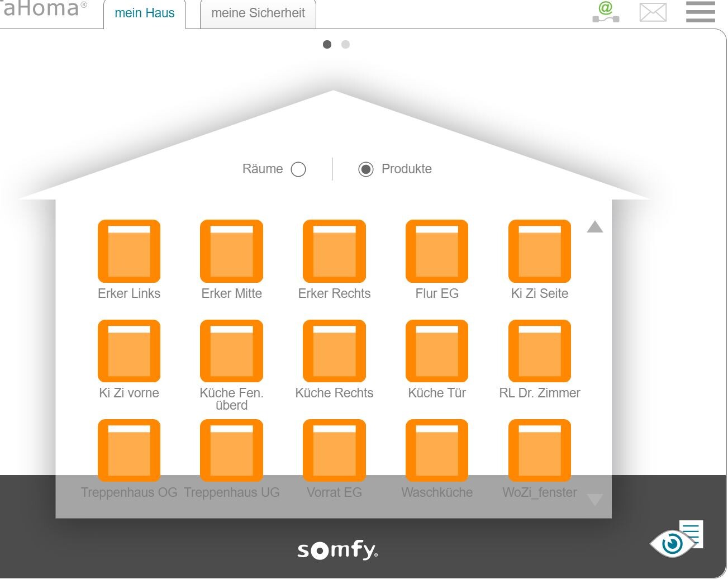Image resolution: width=728 pixels, height=579 pixels.
Task: Switch to the mein Haus tab
Action: coord(145,13)
